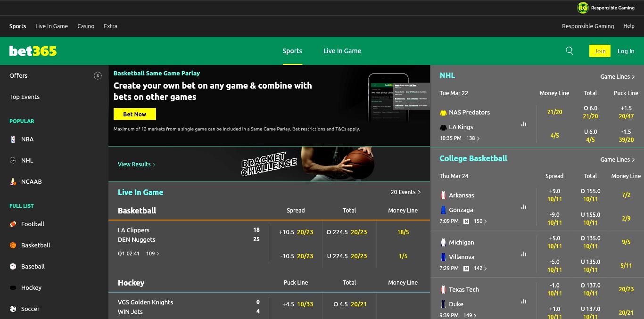Click the Soccer ball icon in sidebar
The height and width of the screenshot is (319, 644).
click(13, 309)
